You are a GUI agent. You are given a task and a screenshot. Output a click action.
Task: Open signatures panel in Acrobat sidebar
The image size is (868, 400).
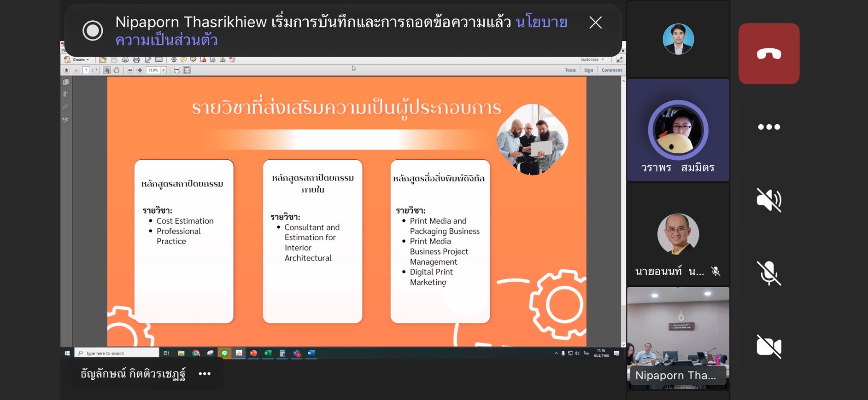tap(66, 120)
